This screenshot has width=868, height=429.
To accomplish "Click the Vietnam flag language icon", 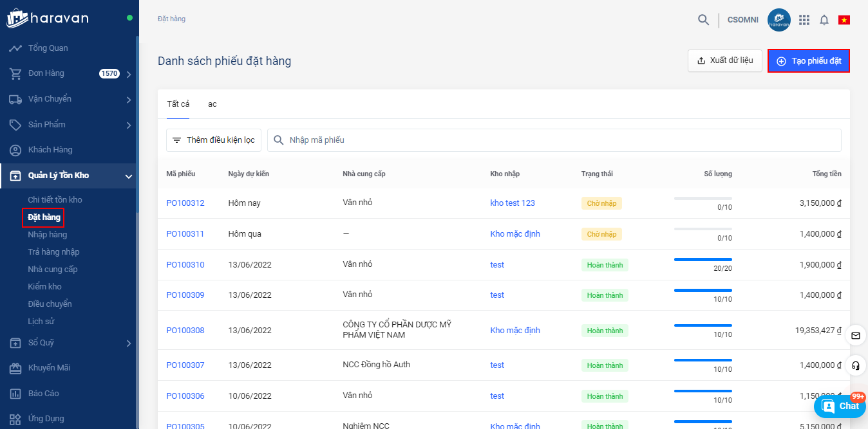I will point(844,20).
